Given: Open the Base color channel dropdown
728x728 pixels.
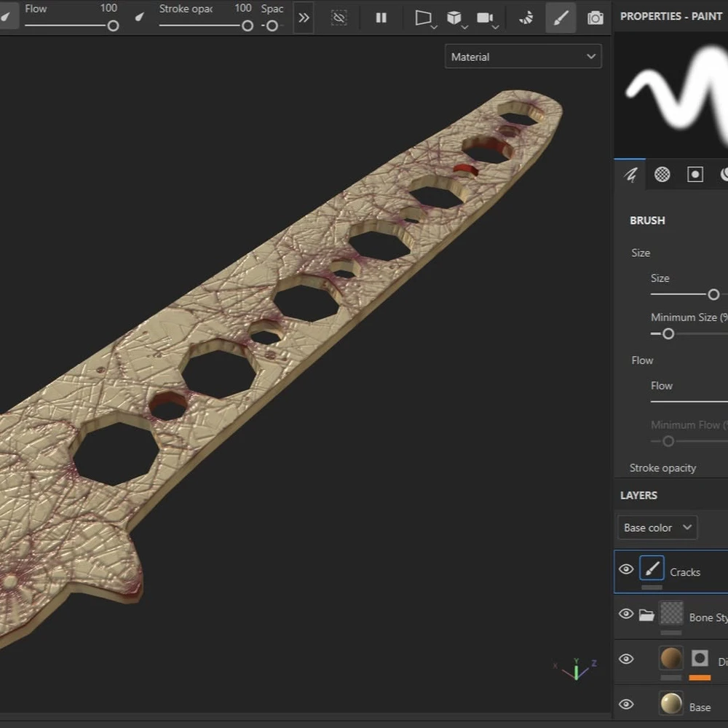Looking at the screenshot, I should (x=657, y=528).
